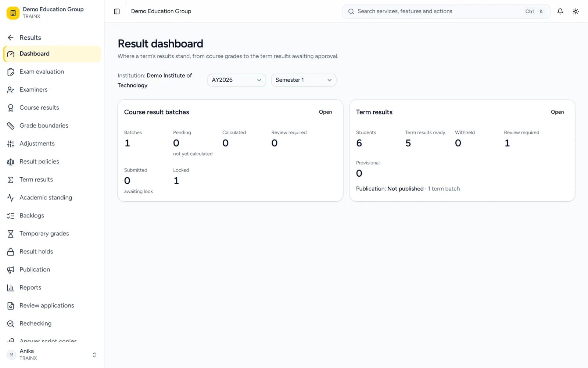The width and height of the screenshot is (588, 368).
Task: Go to Exam evaluation
Action: [x=52, y=72]
